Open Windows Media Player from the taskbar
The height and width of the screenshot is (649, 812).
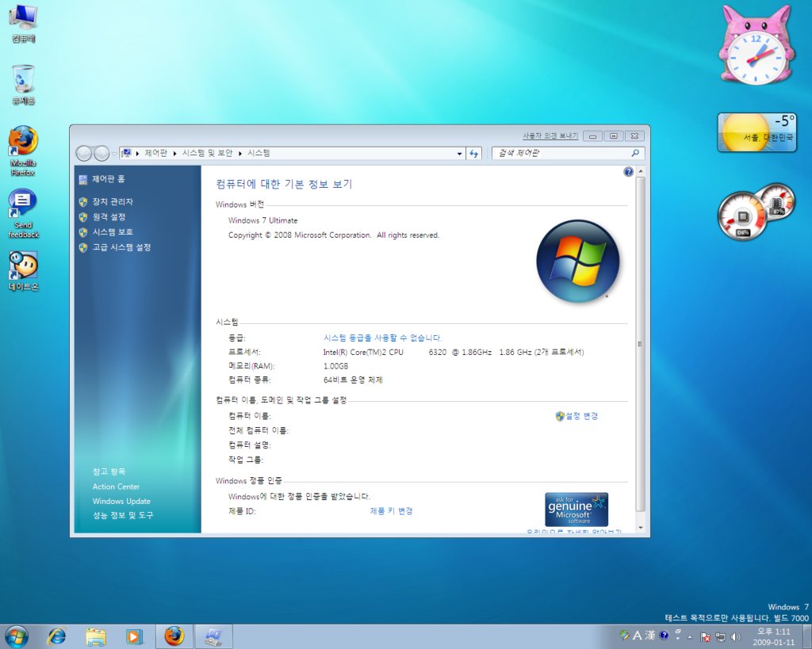(x=134, y=636)
